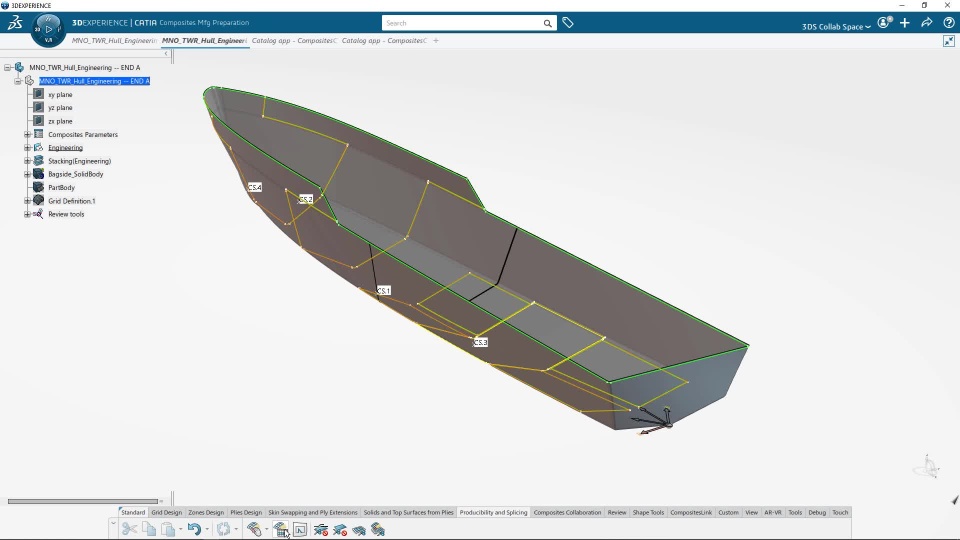Screen dimensions: 960x540
Task: Open the Paste options dropdown arrow
Action: (181, 530)
